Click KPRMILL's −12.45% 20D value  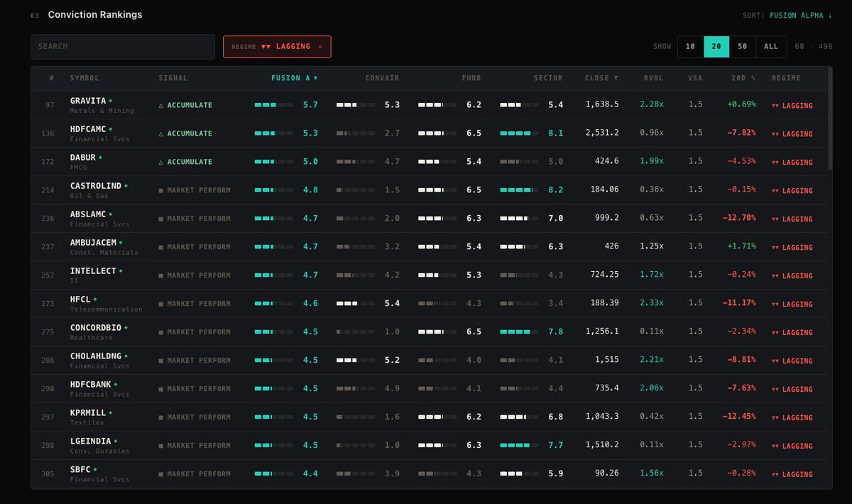tap(739, 417)
